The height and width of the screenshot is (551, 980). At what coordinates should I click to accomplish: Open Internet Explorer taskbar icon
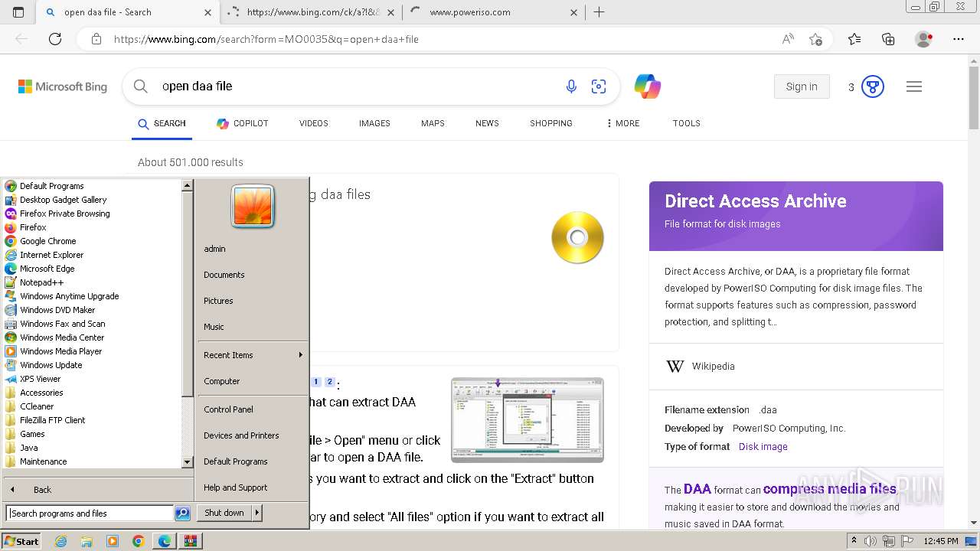point(60,541)
